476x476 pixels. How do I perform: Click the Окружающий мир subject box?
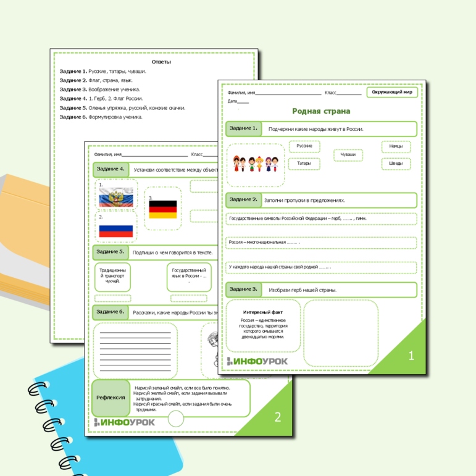[x=392, y=92]
